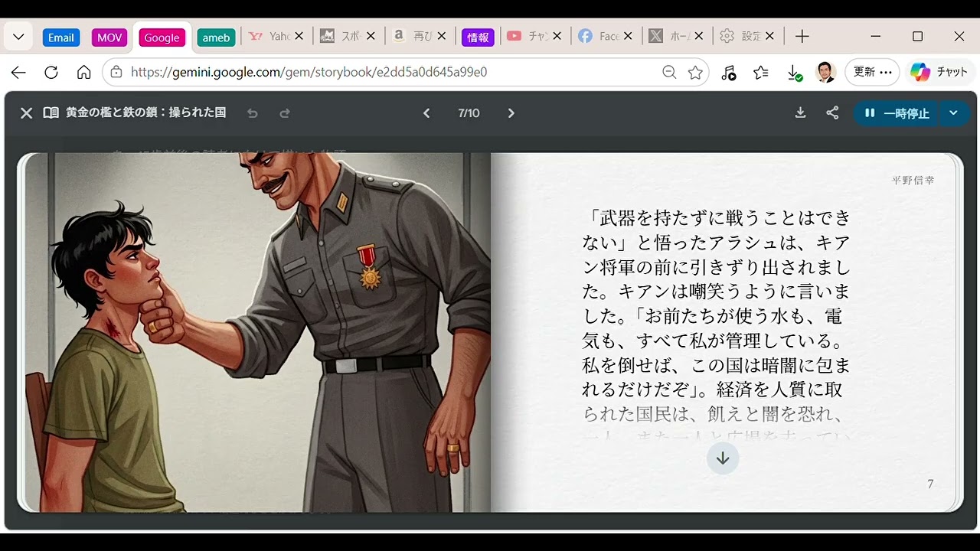Open browser favorites list

click(x=761, y=73)
